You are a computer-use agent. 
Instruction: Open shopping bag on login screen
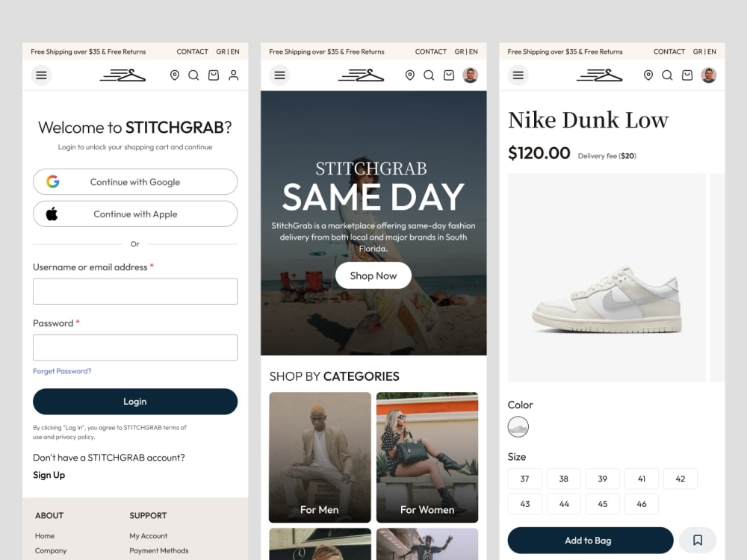(214, 75)
